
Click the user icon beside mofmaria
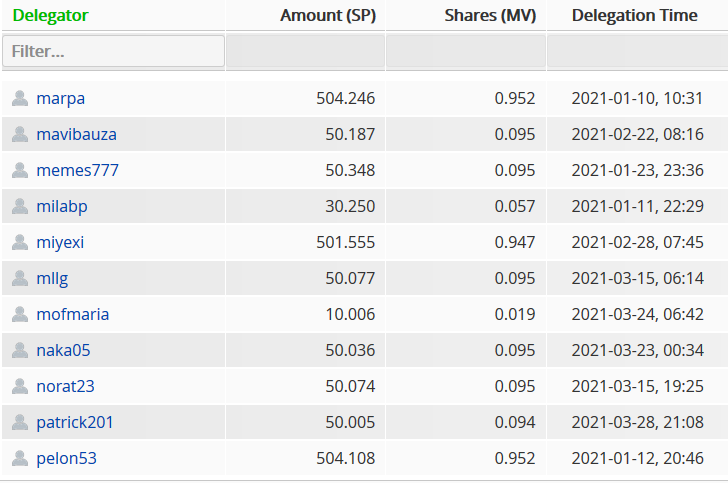click(x=20, y=314)
